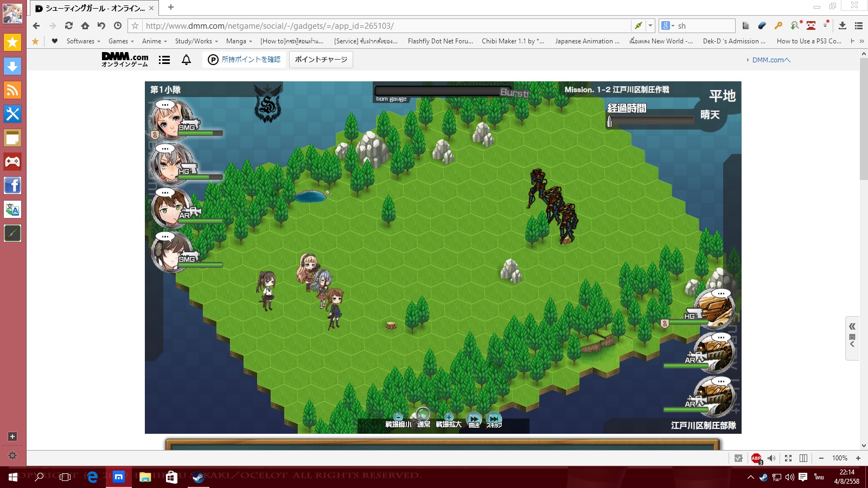Open sidebar Downloads panel

point(12,66)
